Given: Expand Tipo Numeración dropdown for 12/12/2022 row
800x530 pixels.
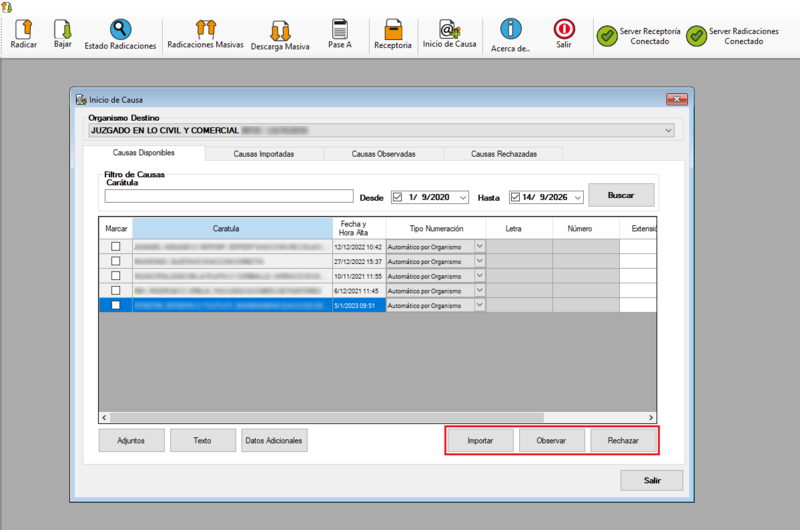Looking at the screenshot, I should point(480,246).
